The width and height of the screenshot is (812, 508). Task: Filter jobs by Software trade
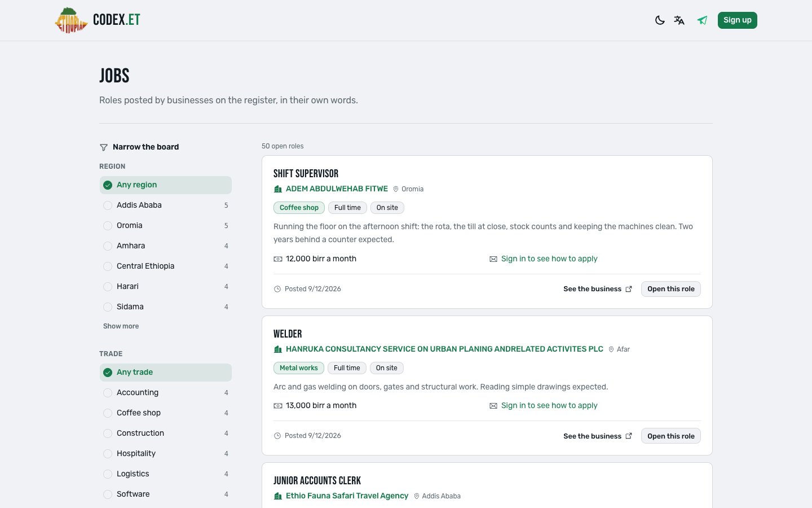[166, 494]
